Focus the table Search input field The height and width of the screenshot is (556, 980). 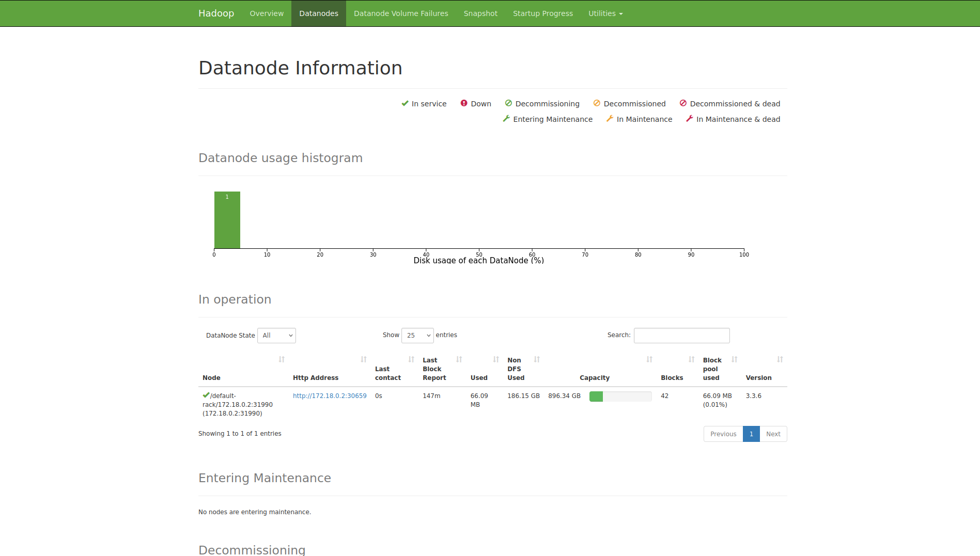(681, 336)
